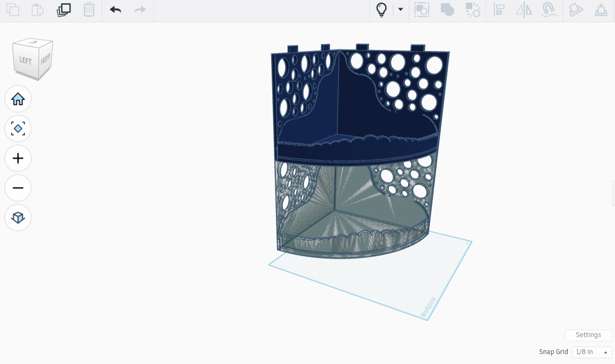
Task: Click the Group shapes icon
Action: [447, 10]
